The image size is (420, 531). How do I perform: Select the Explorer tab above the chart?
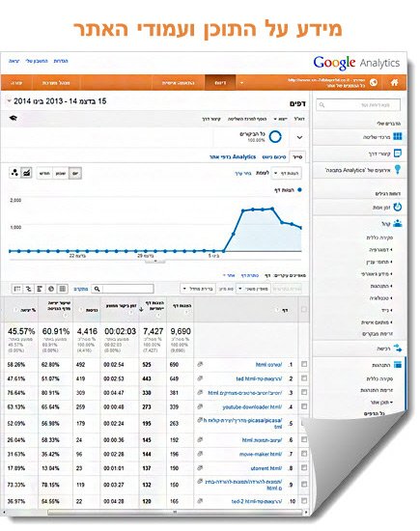297,157
